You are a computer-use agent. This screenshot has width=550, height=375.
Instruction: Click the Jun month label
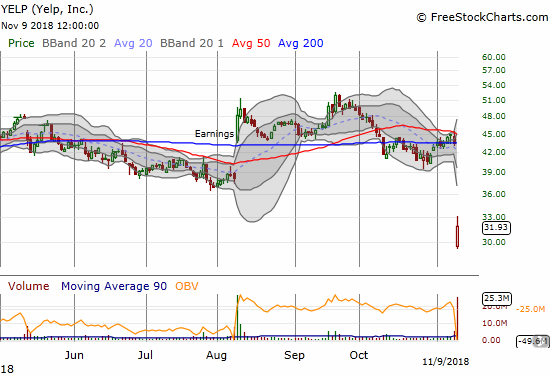pyautogui.click(x=74, y=355)
